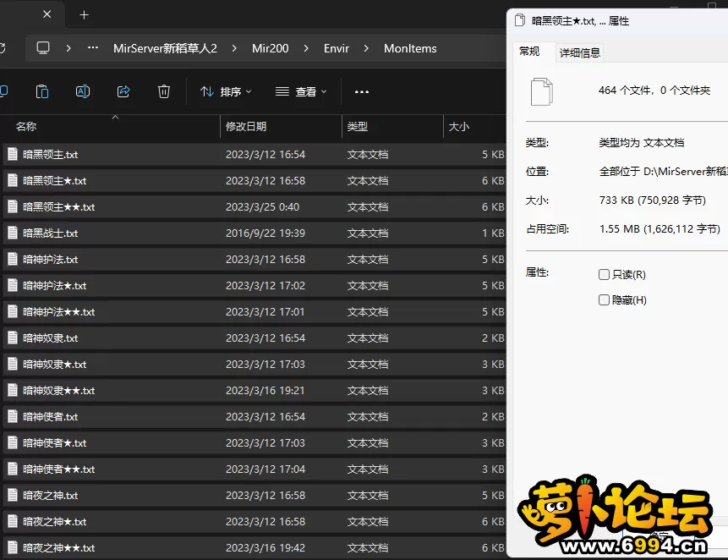Expand chevron after Mir200 breadcrumb

pyautogui.click(x=306, y=48)
